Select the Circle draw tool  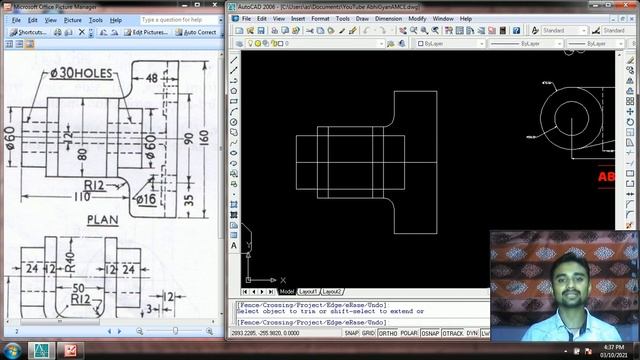pos(234,122)
